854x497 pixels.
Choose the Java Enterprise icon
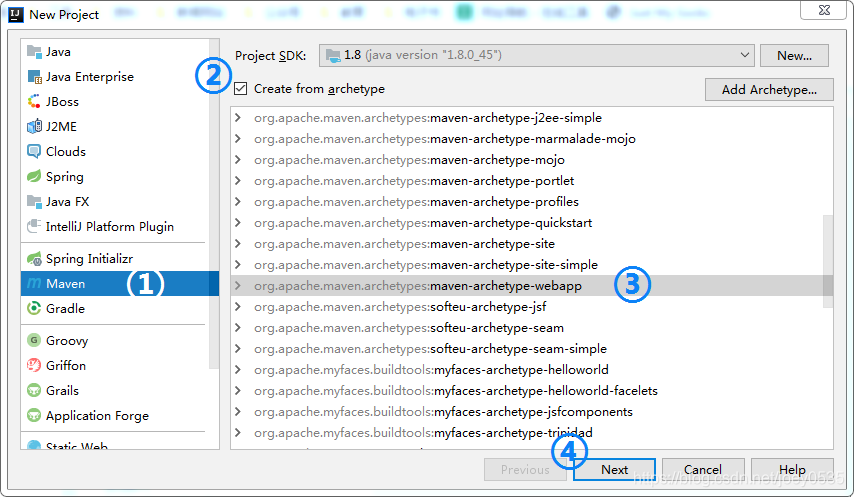pyautogui.click(x=34, y=77)
